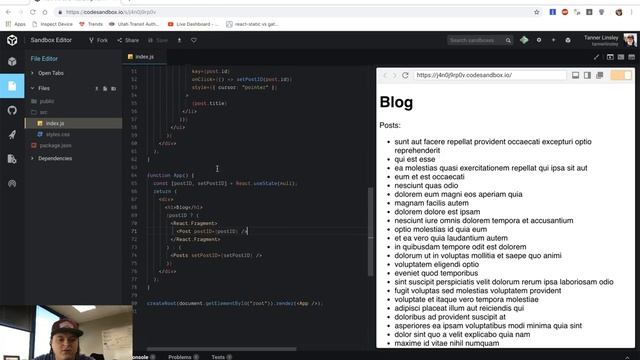Open post 'nesciunt quas odio'
This screenshot has height=360, width=640.
click(426, 185)
